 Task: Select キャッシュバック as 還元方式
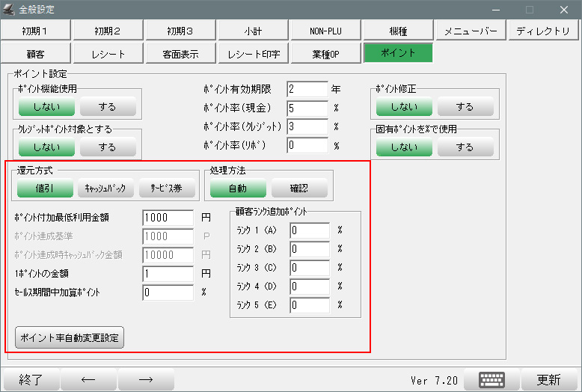tap(105, 189)
